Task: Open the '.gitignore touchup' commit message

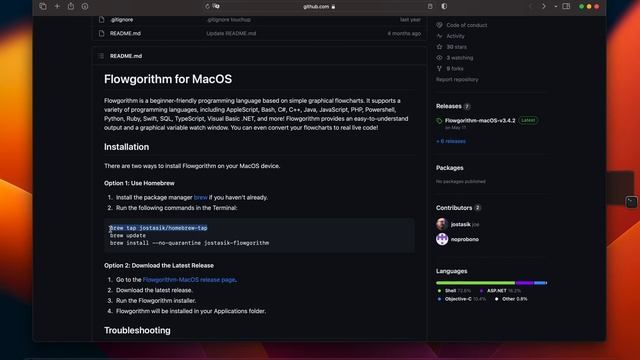Action: pyautogui.click(x=229, y=20)
